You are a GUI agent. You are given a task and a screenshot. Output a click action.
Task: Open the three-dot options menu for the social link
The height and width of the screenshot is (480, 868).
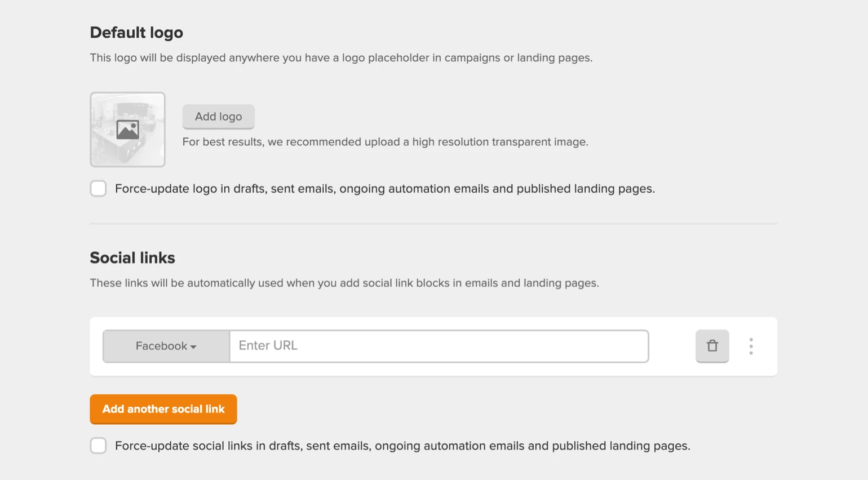pyautogui.click(x=751, y=346)
